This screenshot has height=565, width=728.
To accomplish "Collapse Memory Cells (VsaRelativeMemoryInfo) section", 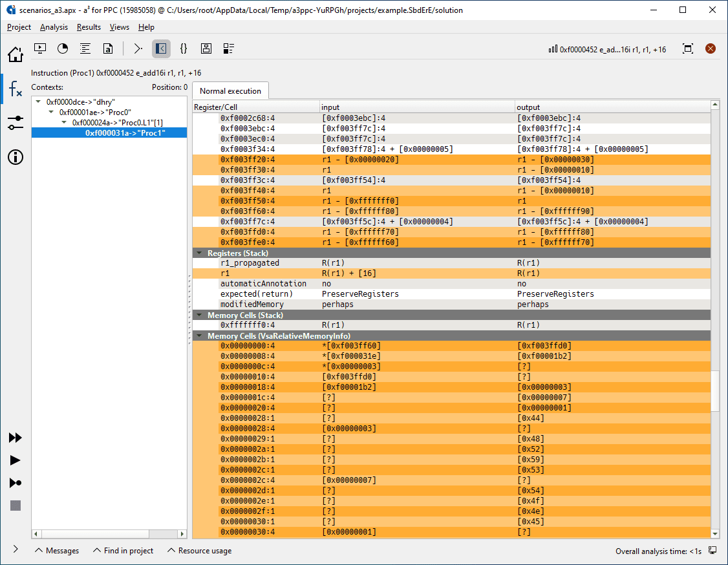I will pos(200,336).
